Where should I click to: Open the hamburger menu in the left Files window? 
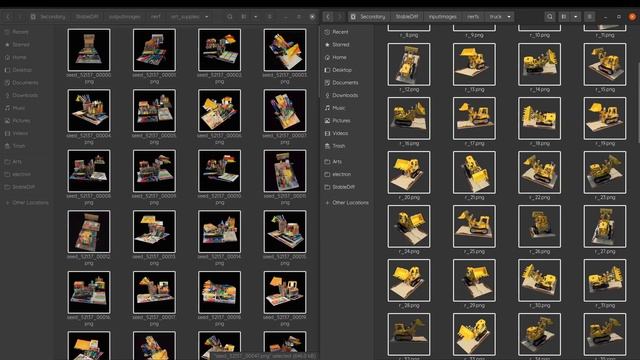click(x=269, y=17)
